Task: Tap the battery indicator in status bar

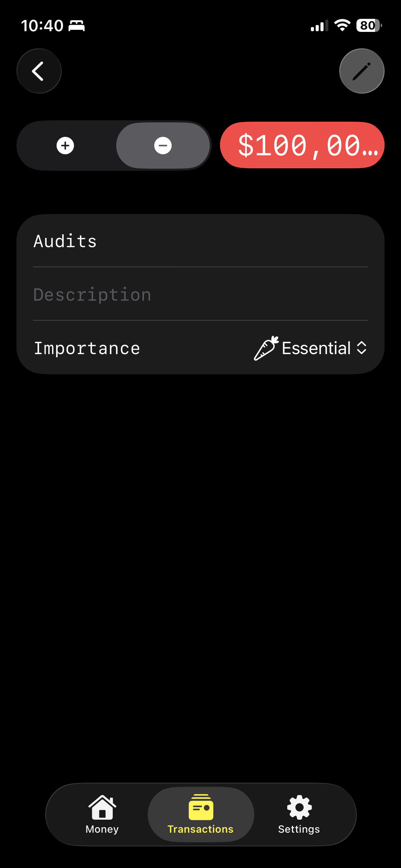Action: click(x=369, y=25)
